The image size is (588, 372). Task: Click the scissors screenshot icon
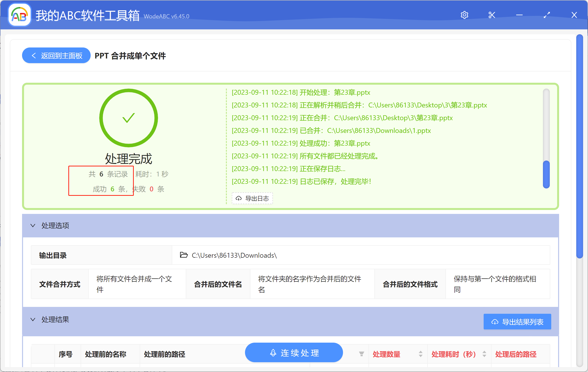tap(492, 15)
